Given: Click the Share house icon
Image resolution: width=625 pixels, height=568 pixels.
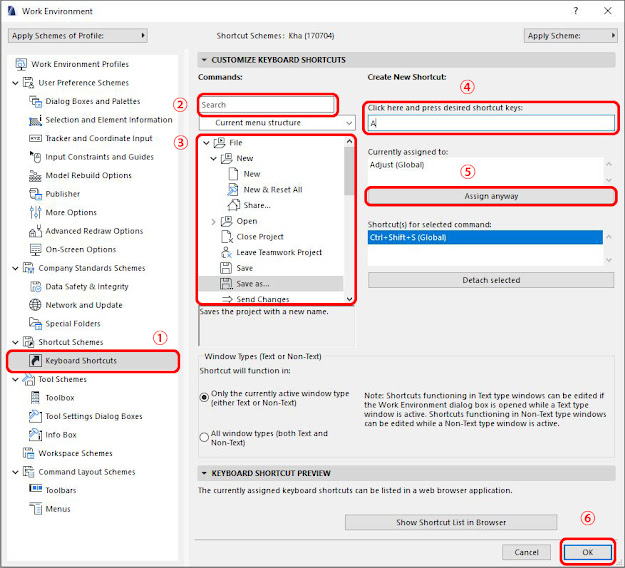Looking at the screenshot, I should coord(233,205).
